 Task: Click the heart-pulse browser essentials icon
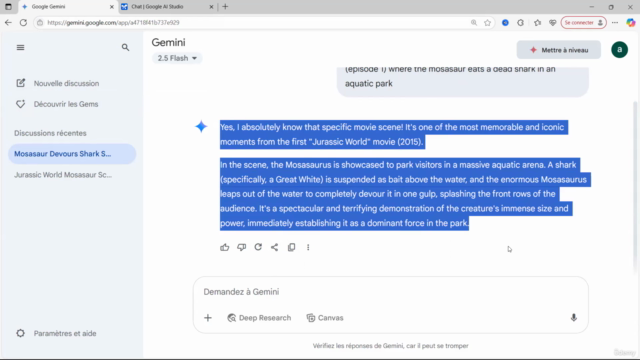click(552, 22)
